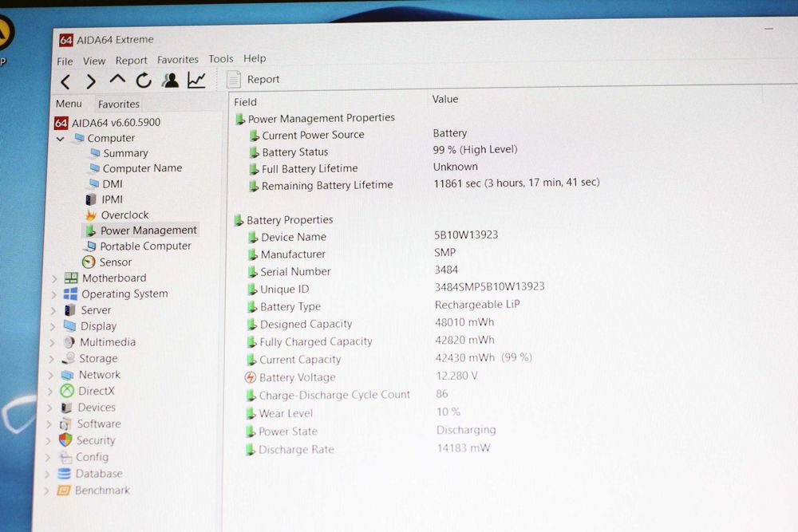Screen dimensions: 798x532
Task: Click the up-level arrow toolbar icon
Action: pos(117,79)
